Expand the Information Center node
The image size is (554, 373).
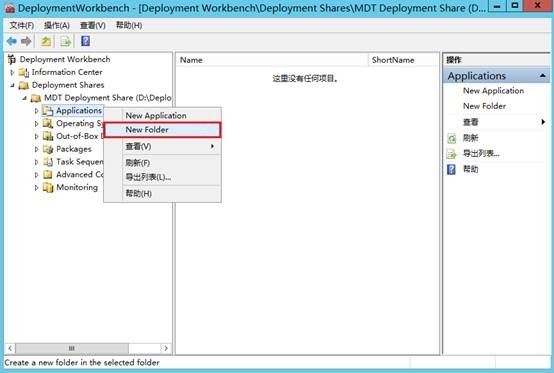click(x=12, y=72)
